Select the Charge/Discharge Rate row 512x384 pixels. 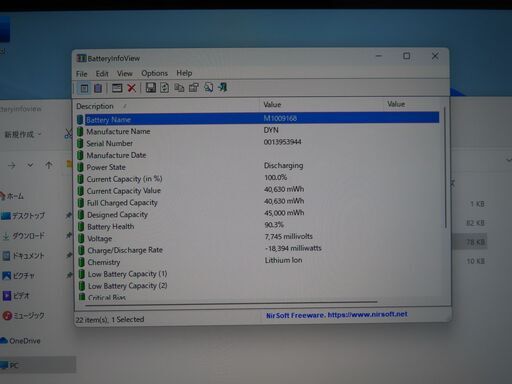[257, 250]
